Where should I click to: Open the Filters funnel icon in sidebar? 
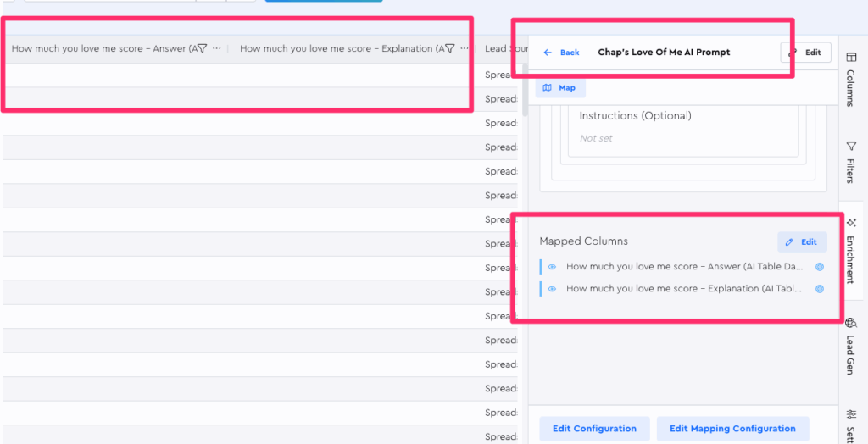point(851,146)
